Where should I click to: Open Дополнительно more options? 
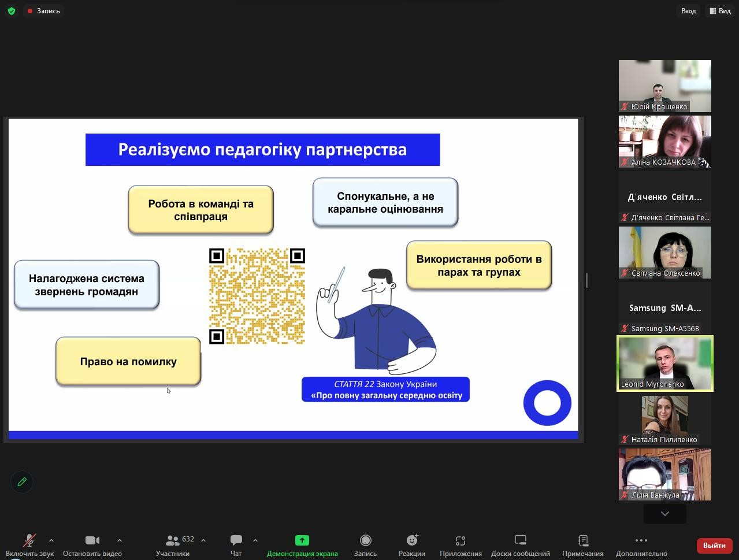(641, 544)
